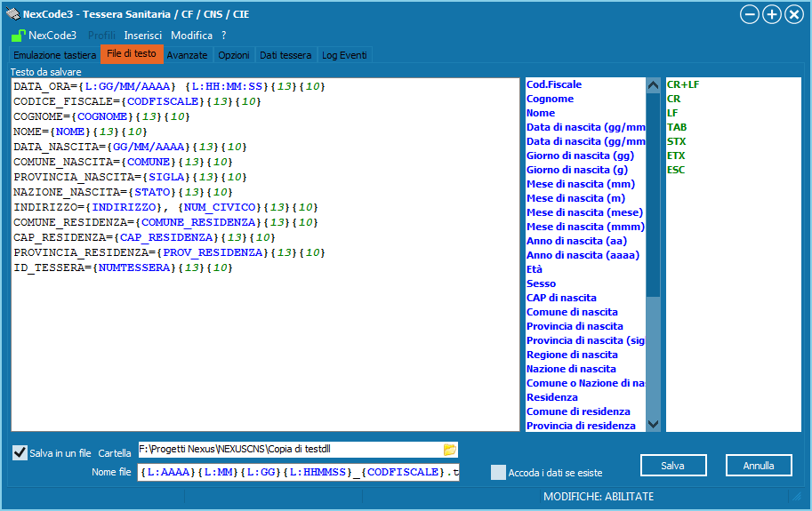Screen dimensions: 812x511
Task: Uncheck the Salva in un file checkbox
Action: point(20,453)
